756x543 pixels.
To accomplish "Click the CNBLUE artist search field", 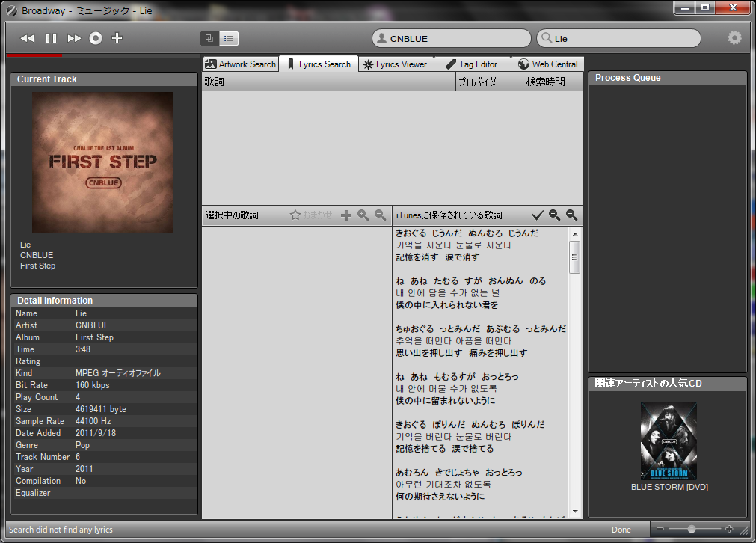I will click(x=452, y=39).
